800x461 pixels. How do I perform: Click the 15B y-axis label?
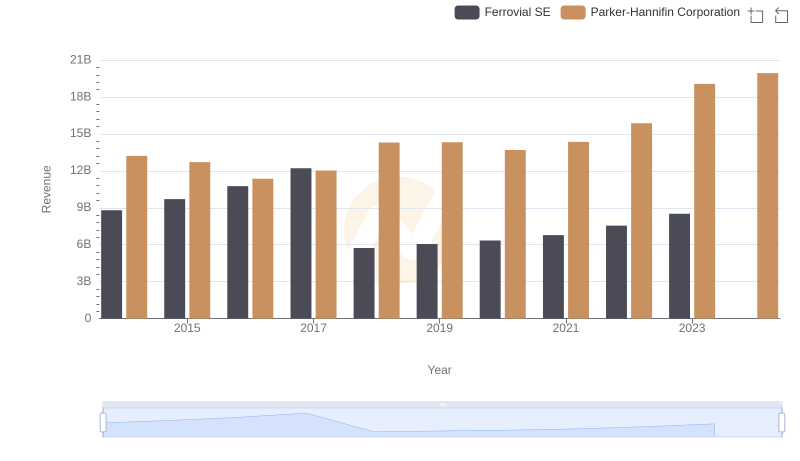[x=81, y=134]
